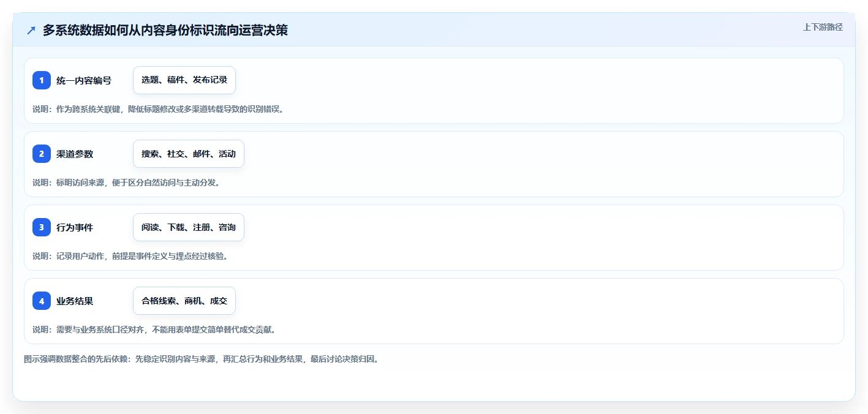
Task: Select the 阅读、下载、注册、咨询 chip
Action: [x=189, y=227]
